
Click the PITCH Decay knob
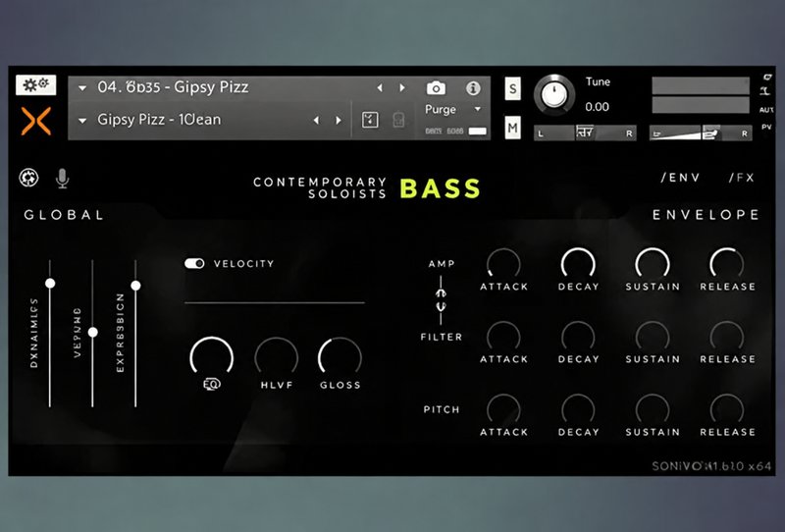[578, 409]
